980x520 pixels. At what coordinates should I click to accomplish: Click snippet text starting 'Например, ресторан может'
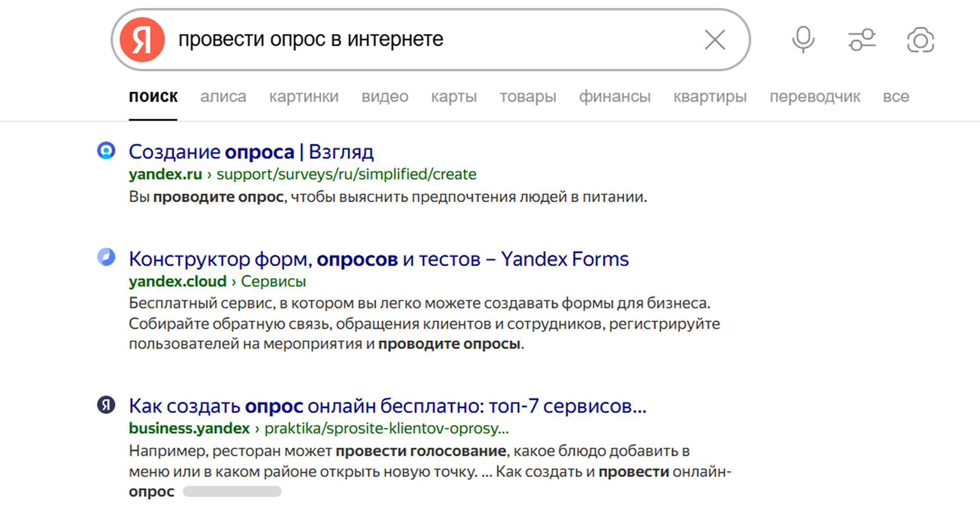point(430,471)
